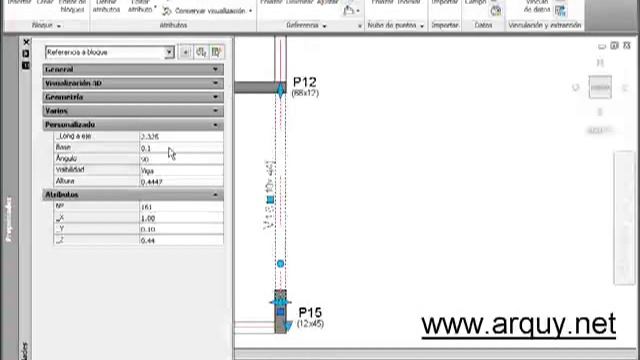Click the Atributos ribbon panel title
Viewport: 640px width, 360px height.
click(x=173, y=25)
